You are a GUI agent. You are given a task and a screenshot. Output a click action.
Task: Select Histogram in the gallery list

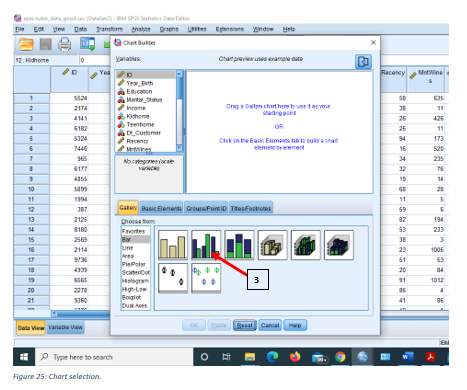click(x=135, y=281)
